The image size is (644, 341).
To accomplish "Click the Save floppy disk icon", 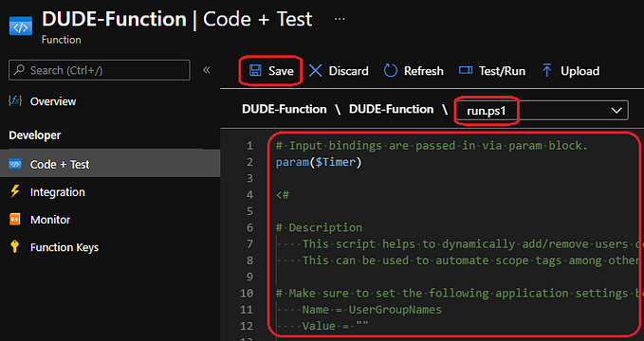I will (x=255, y=71).
